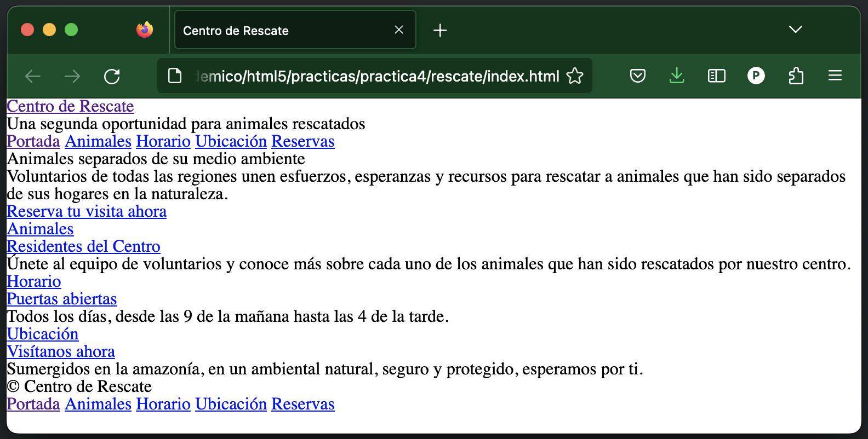
Task: Open the Firefox application hamburger menu
Action: click(x=835, y=76)
